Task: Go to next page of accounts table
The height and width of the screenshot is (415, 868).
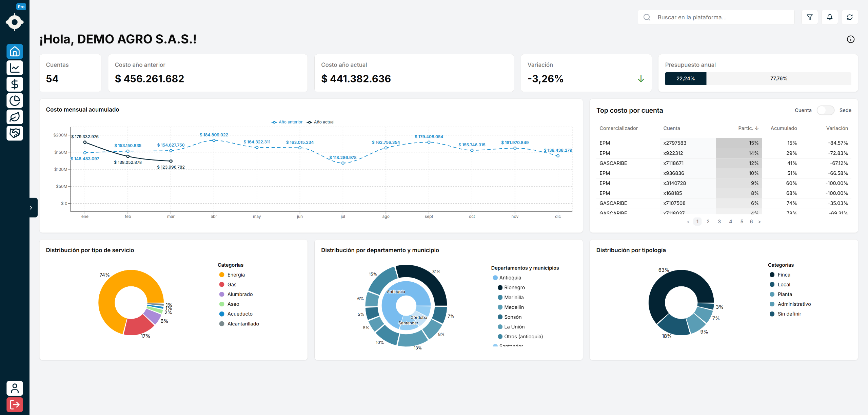Action: [759, 222]
